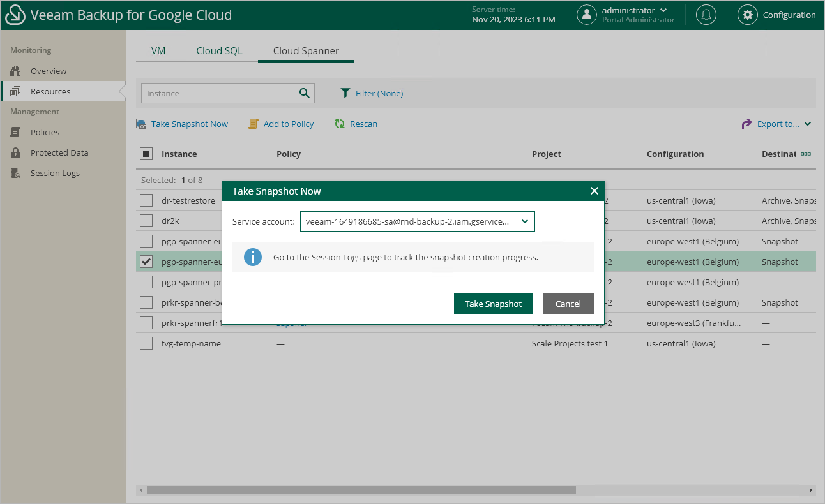
Task: Check the tvg-temp-name row checkbox
Action: [146, 343]
